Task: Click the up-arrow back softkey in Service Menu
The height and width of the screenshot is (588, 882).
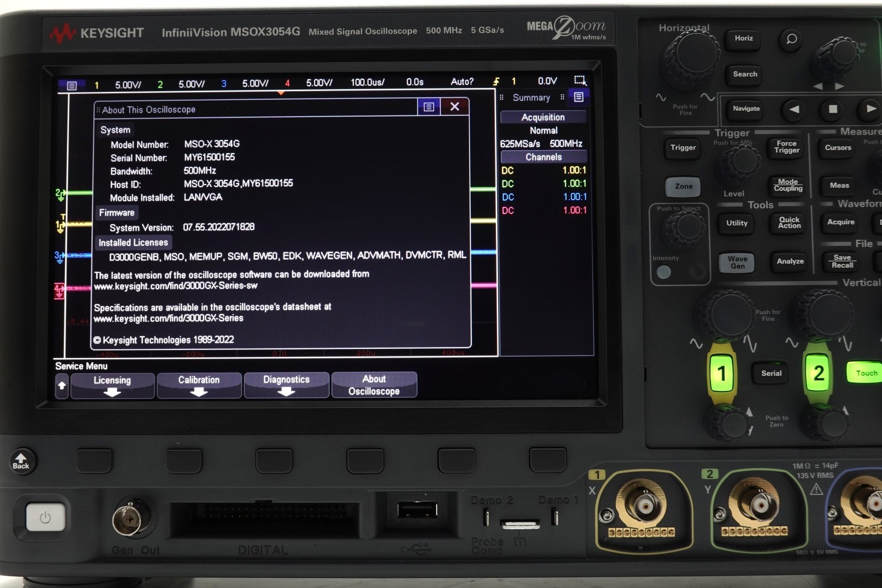Action: 62,386
